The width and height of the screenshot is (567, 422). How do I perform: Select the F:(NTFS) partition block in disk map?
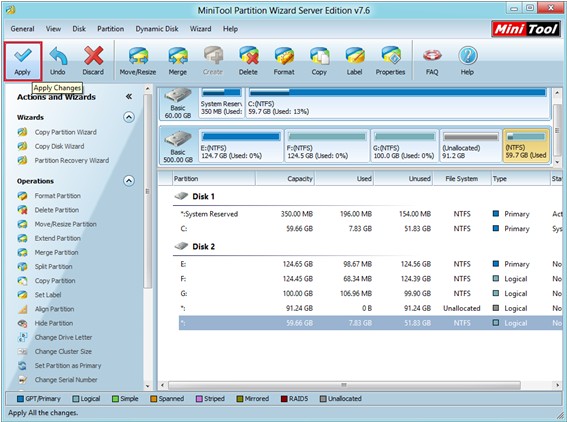point(327,146)
